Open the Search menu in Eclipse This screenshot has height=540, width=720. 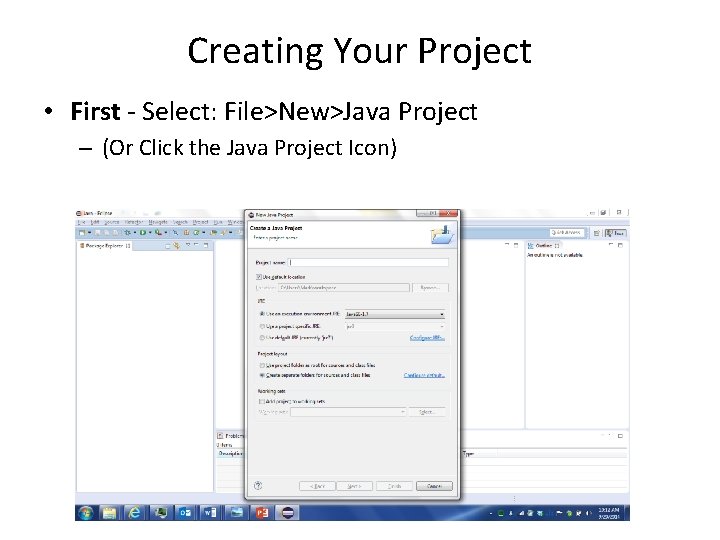tap(180, 222)
